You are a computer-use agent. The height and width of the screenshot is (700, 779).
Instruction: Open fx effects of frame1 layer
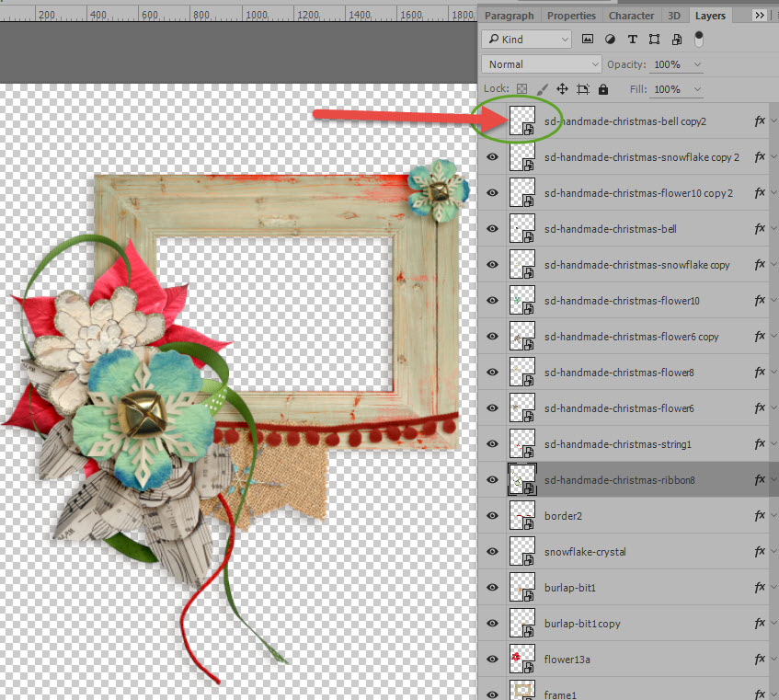(x=759, y=694)
